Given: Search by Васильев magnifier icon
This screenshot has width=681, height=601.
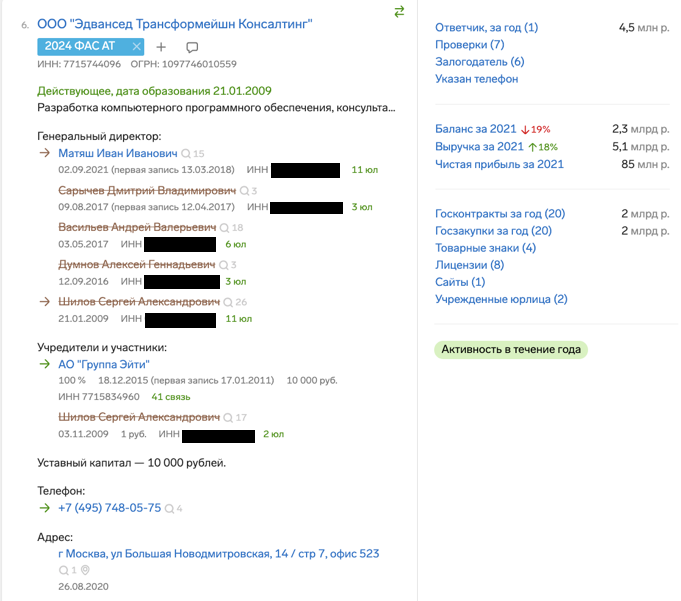Looking at the screenshot, I should point(224,228).
